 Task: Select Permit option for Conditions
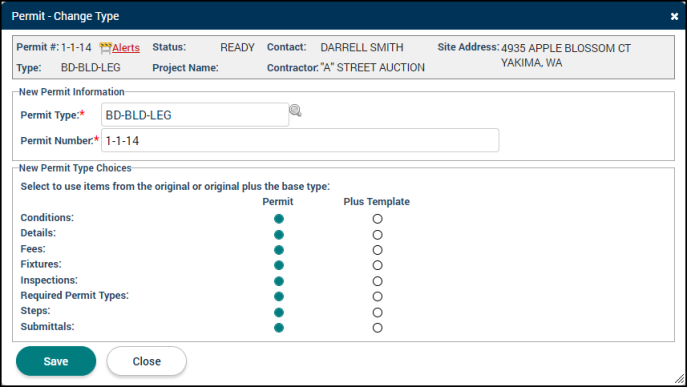pyautogui.click(x=279, y=219)
